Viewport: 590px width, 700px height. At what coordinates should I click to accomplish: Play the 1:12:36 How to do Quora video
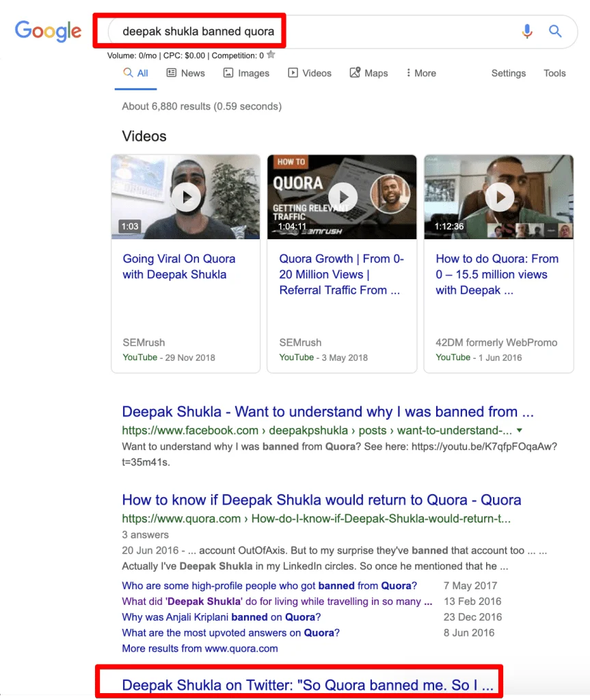pyautogui.click(x=499, y=197)
